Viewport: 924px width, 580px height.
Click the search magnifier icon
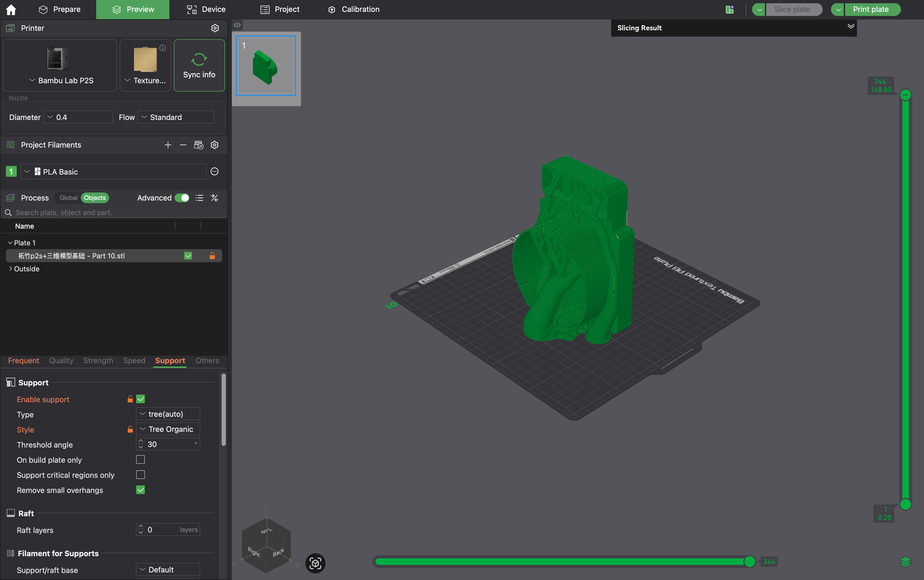8,212
